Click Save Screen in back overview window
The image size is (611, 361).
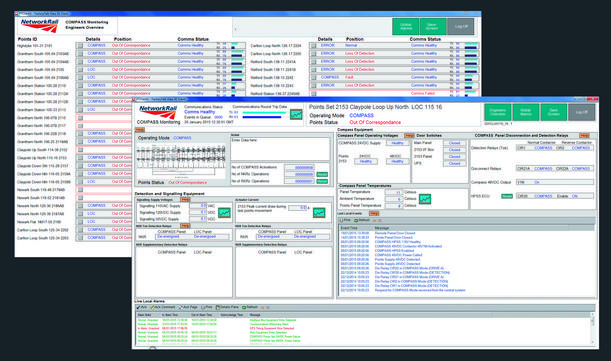point(433,27)
